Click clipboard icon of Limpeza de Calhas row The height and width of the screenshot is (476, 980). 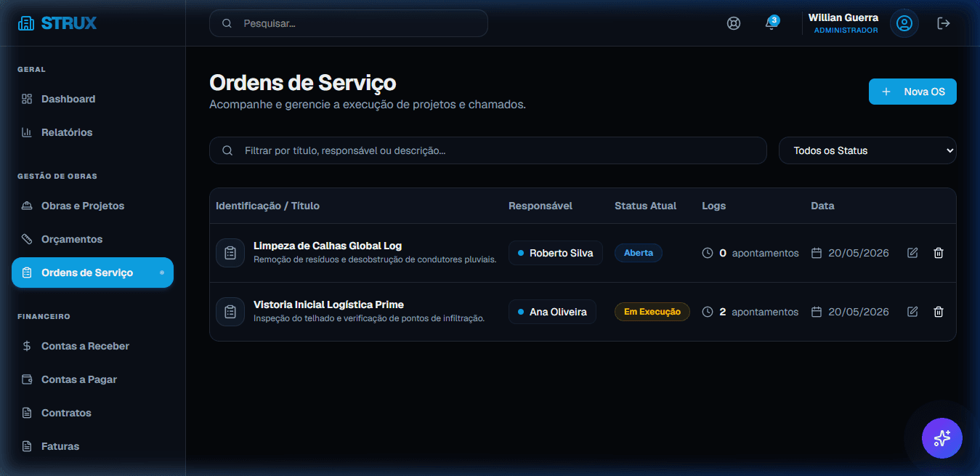tap(230, 253)
